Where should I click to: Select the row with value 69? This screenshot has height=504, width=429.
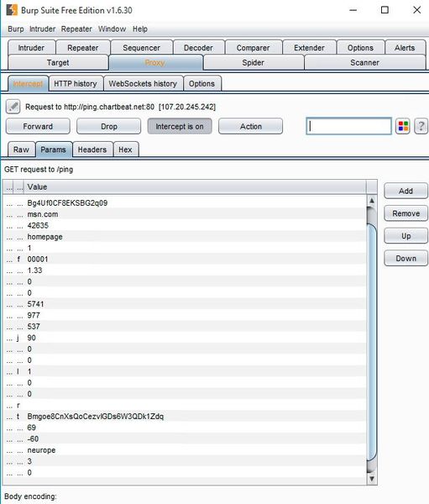[x=185, y=428]
